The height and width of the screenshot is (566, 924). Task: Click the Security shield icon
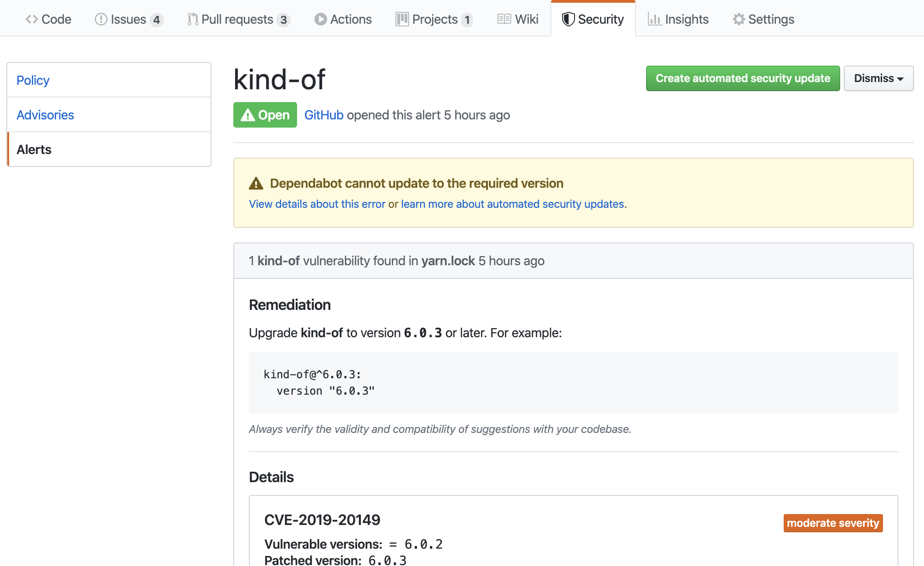[568, 19]
